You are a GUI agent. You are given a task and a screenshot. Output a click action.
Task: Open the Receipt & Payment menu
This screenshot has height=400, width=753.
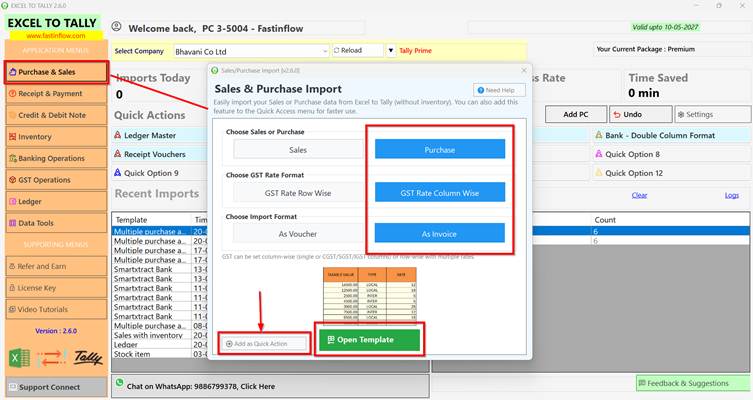pyautogui.click(x=56, y=94)
